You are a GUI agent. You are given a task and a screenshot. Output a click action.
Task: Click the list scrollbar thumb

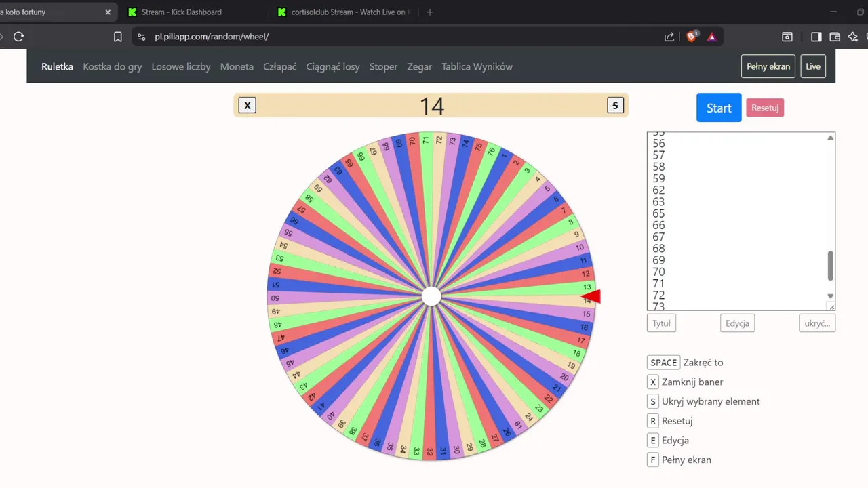coord(830,266)
